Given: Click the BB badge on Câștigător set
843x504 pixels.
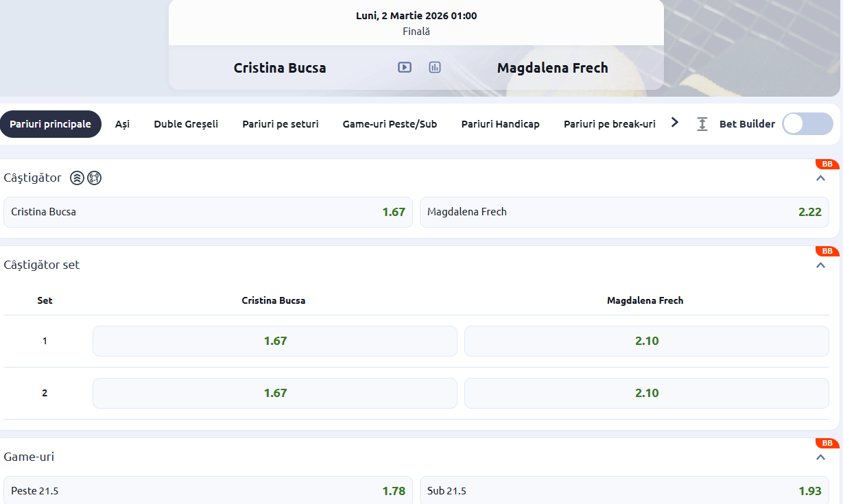Looking at the screenshot, I should tap(827, 251).
